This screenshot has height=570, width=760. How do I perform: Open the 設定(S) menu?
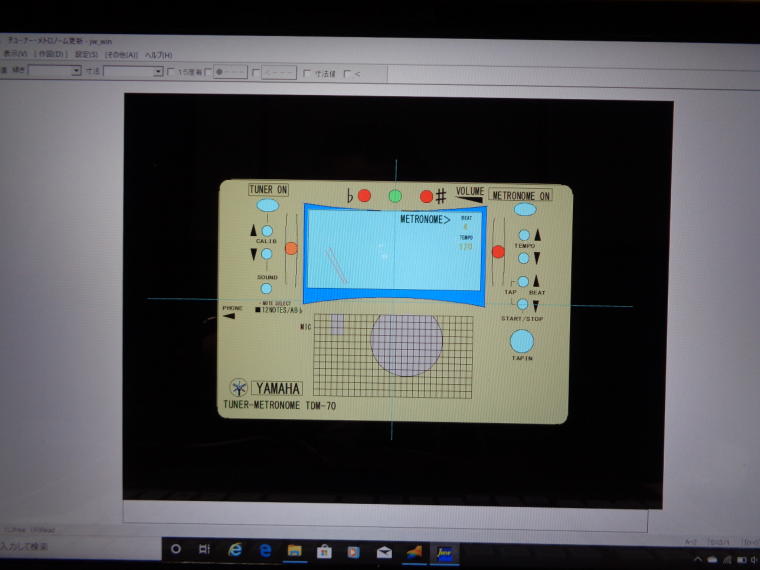(x=86, y=54)
